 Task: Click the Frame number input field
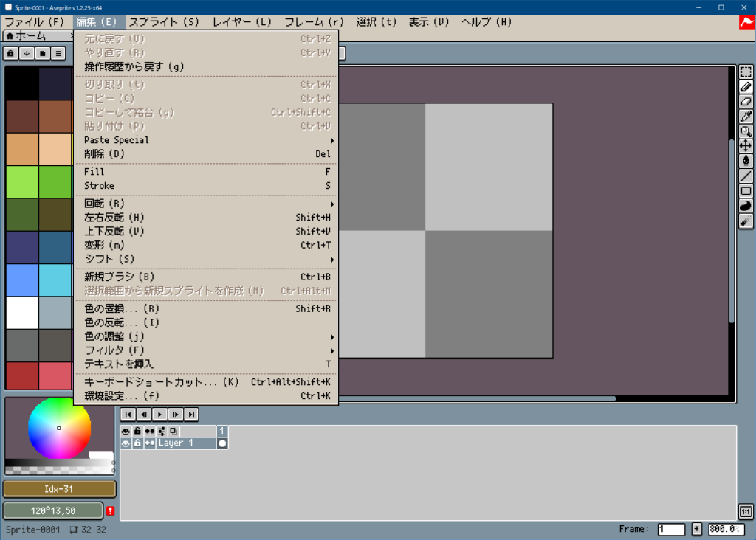click(x=671, y=529)
